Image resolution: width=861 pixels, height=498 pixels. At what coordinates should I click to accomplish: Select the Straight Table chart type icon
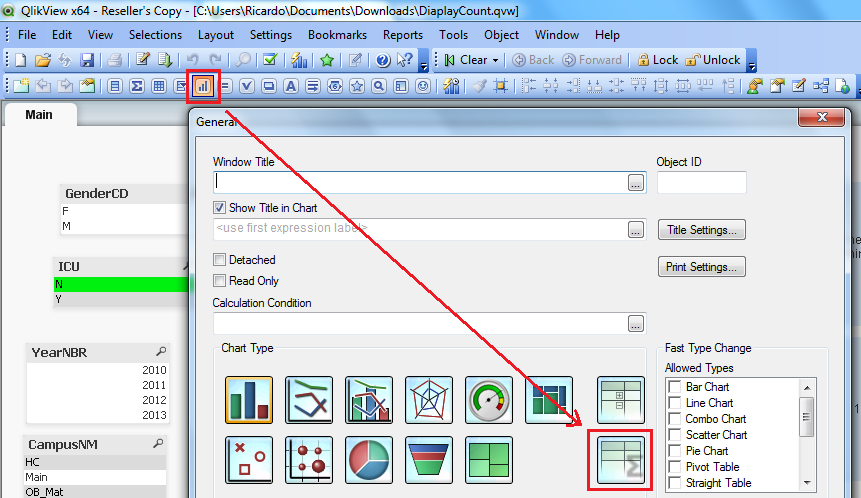click(620, 460)
